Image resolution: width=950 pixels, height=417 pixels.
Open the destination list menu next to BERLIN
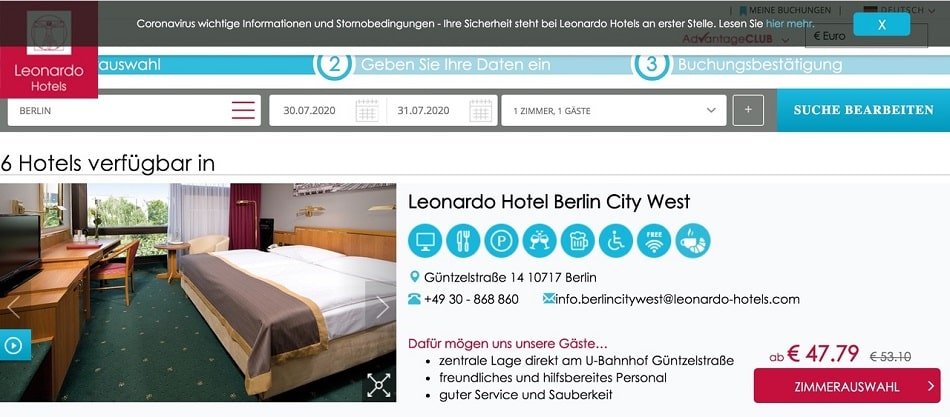click(x=243, y=110)
